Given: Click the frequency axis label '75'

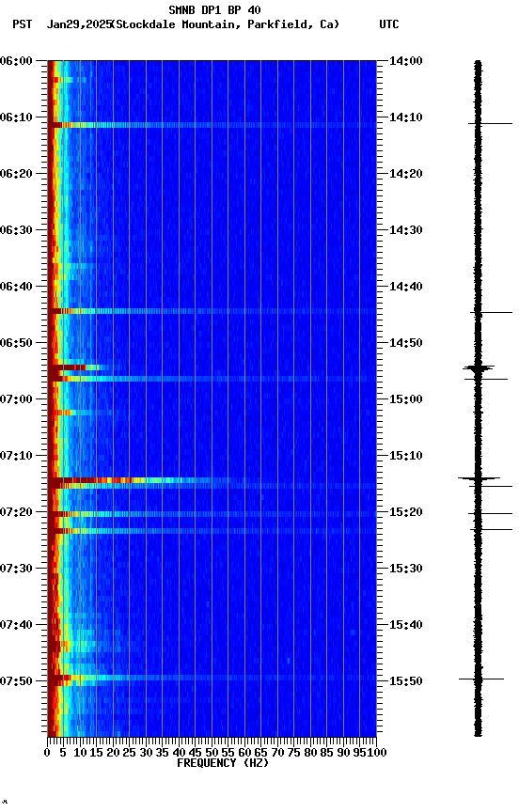Looking at the screenshot, I should tap(293, 753).
